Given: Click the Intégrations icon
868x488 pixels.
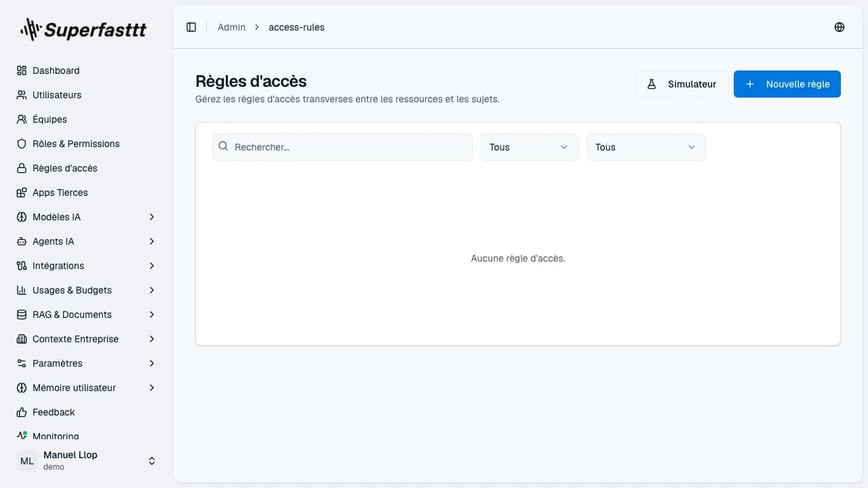Looking at the screenshot, I should tap(22, 266).
